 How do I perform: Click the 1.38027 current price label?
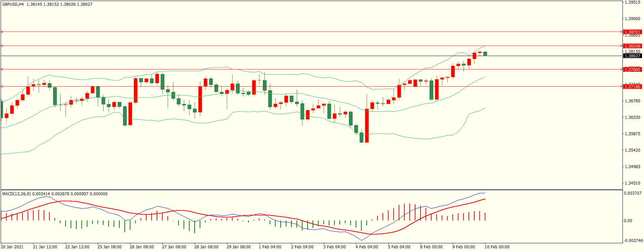point(632,56)
